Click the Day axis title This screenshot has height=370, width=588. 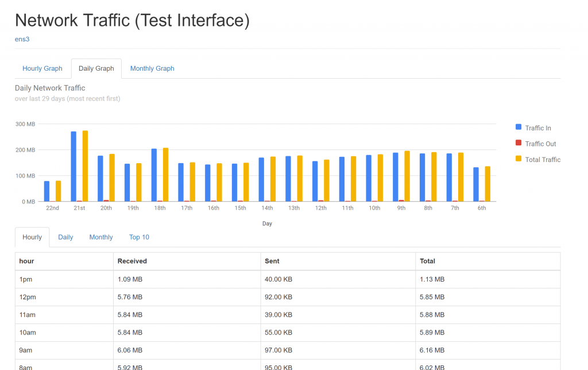coord(267,223)
